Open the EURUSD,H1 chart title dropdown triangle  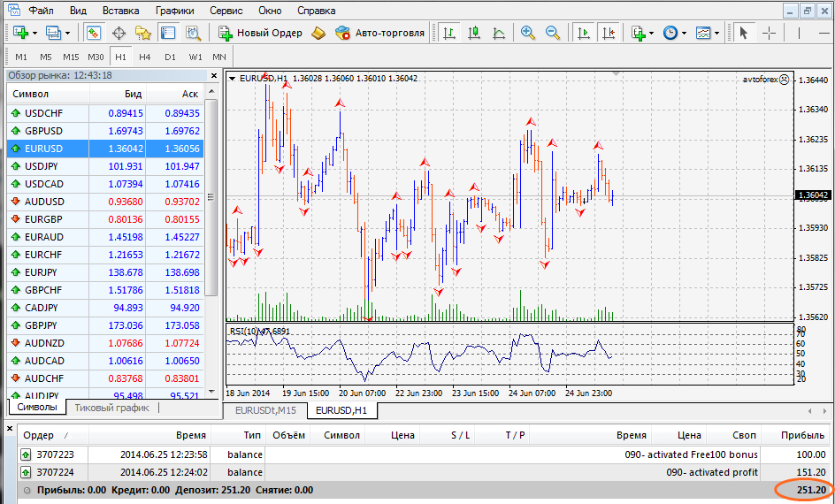point(232,78)
